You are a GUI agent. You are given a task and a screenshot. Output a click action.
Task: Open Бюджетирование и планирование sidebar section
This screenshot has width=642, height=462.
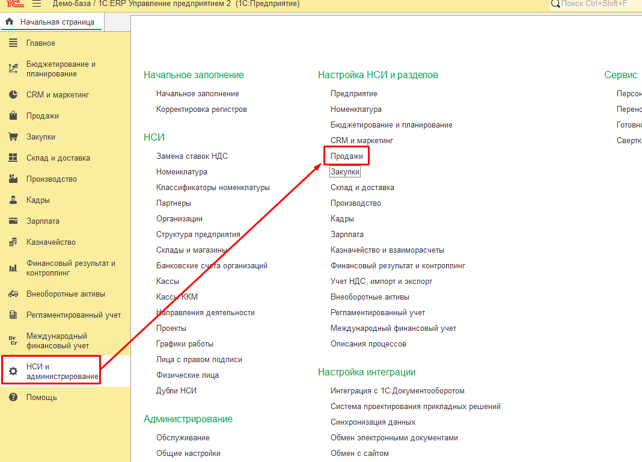61,69
